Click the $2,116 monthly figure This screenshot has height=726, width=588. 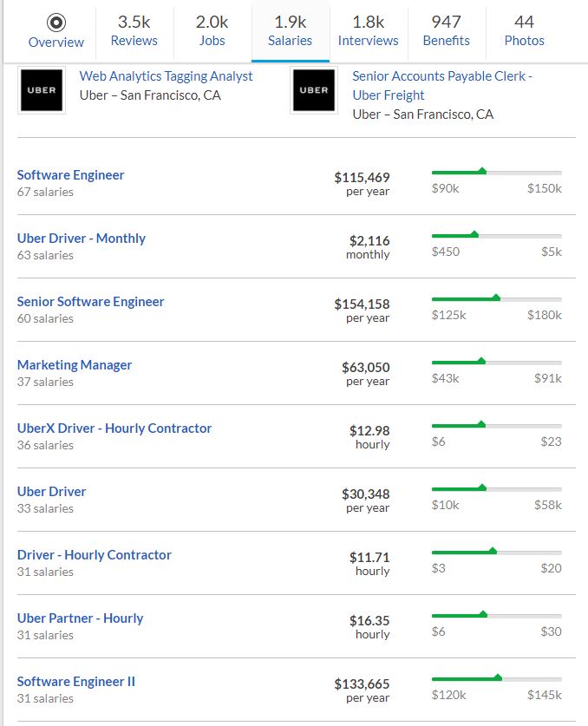(x=368, y=247)
